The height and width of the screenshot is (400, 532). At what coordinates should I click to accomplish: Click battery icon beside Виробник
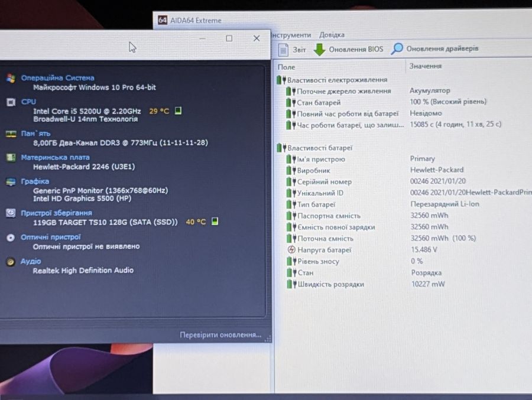[291, 170]
